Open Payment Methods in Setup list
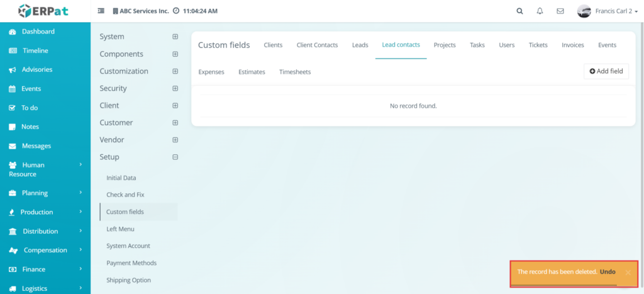Screen dimensions: 644x294 coord(131,263)
